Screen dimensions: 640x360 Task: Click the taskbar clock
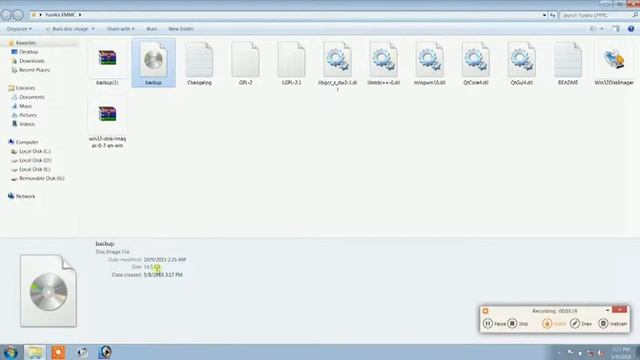(x=621, y=353)
